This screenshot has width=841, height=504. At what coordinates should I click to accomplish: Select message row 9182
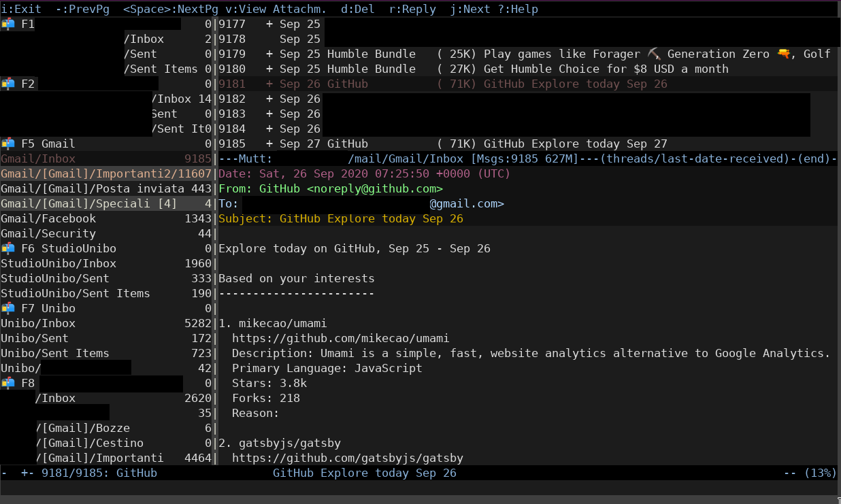[x=528, y=99]
